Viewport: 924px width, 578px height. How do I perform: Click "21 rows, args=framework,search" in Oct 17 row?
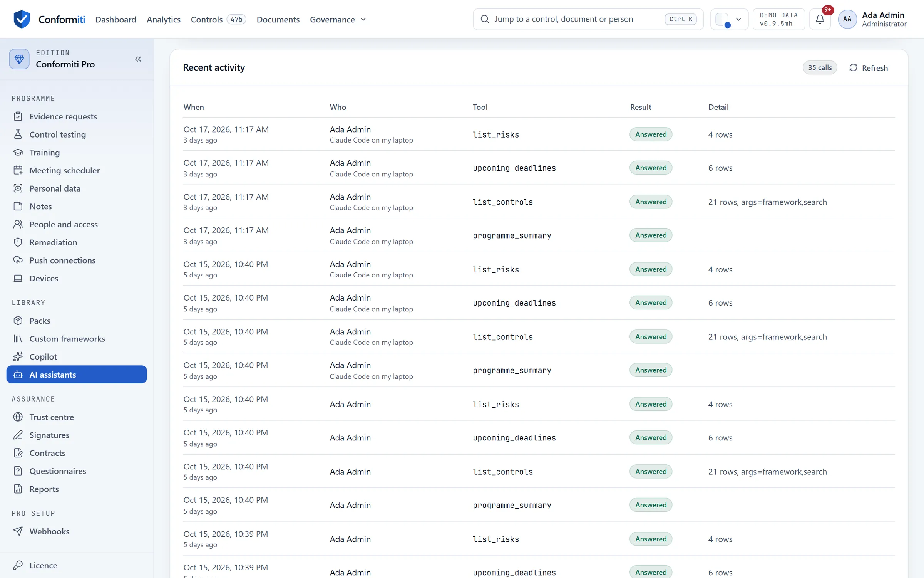pyautogui.click(x=767, y=202)
